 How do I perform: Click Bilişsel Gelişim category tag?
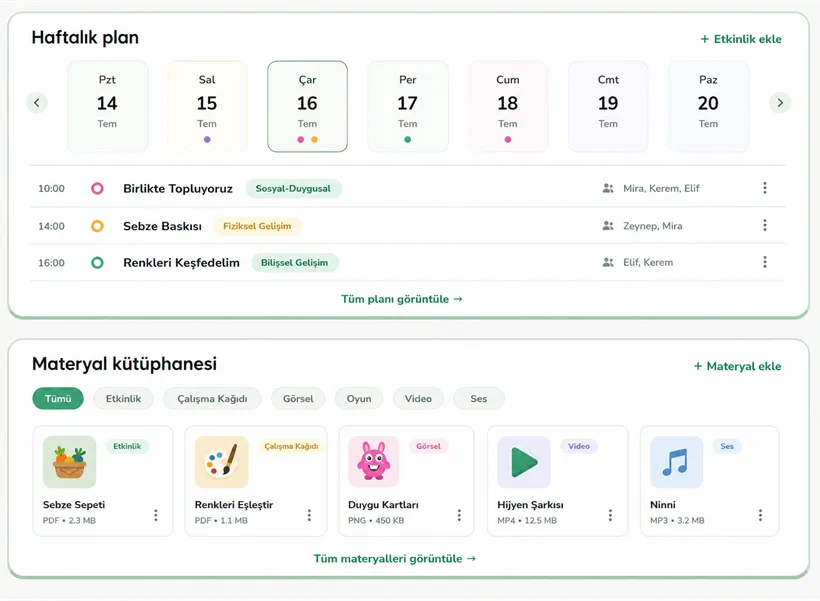[294, 263]
